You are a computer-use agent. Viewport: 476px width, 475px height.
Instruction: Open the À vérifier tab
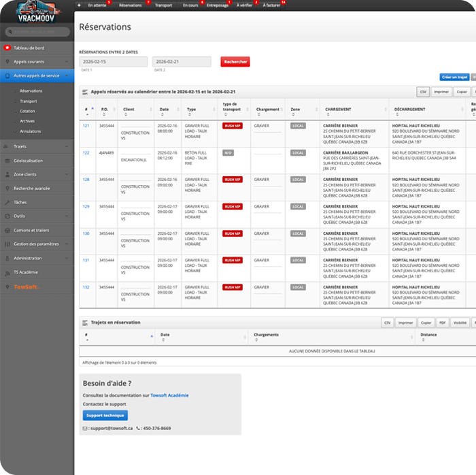[244, 5]
